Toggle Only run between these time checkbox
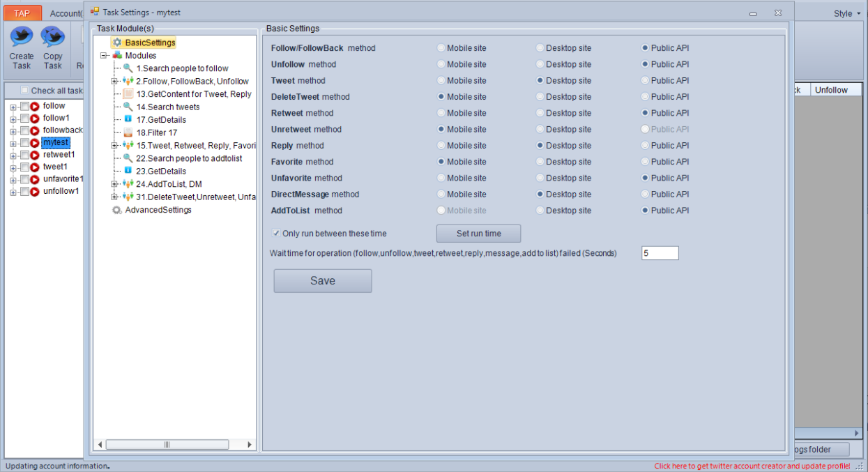 coord(276,234)
